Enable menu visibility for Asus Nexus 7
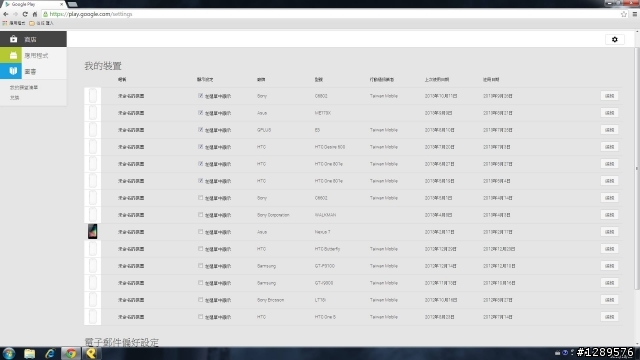The image size is (640, 360). click(200, 231)
